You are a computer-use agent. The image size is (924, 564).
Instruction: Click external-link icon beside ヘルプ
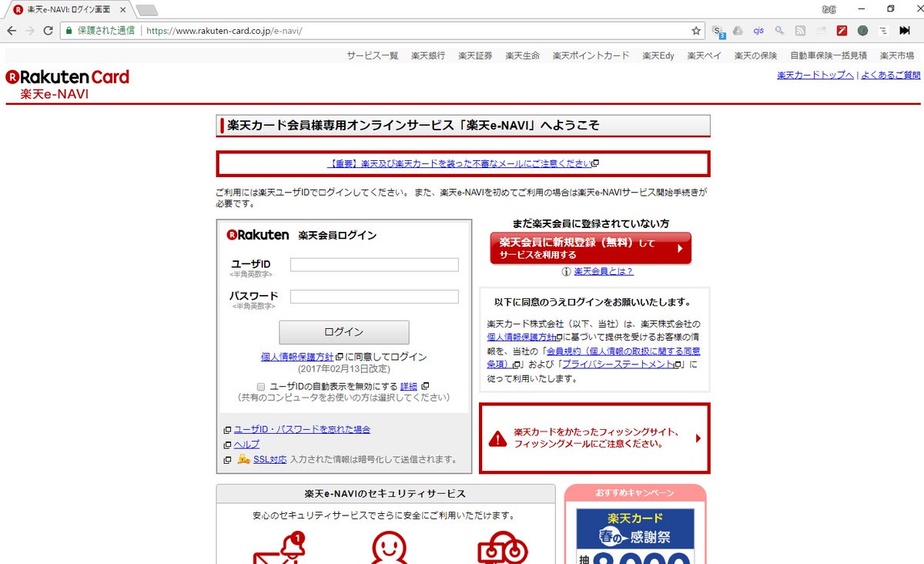pos(227,445)
